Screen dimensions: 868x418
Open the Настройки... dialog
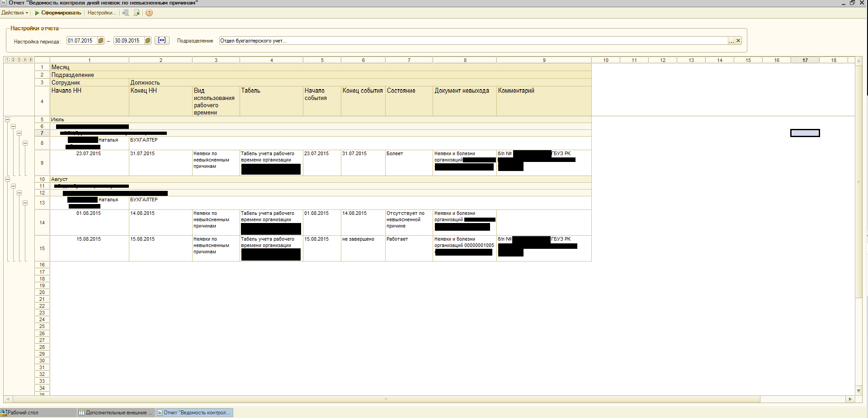click(102, 13)
